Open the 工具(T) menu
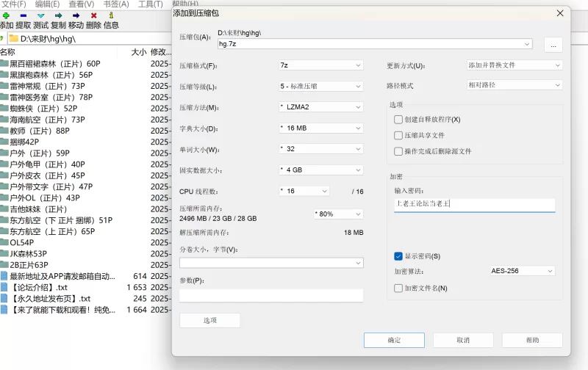The height and width of the screenshot is (370, 588). pyautogui.click(x=151, y=4)
